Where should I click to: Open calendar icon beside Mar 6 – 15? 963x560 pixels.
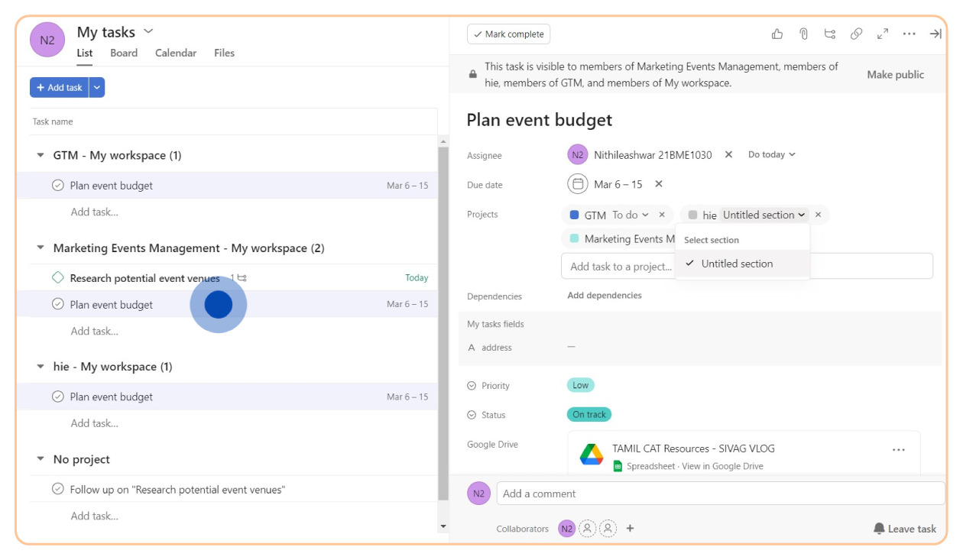578,184
